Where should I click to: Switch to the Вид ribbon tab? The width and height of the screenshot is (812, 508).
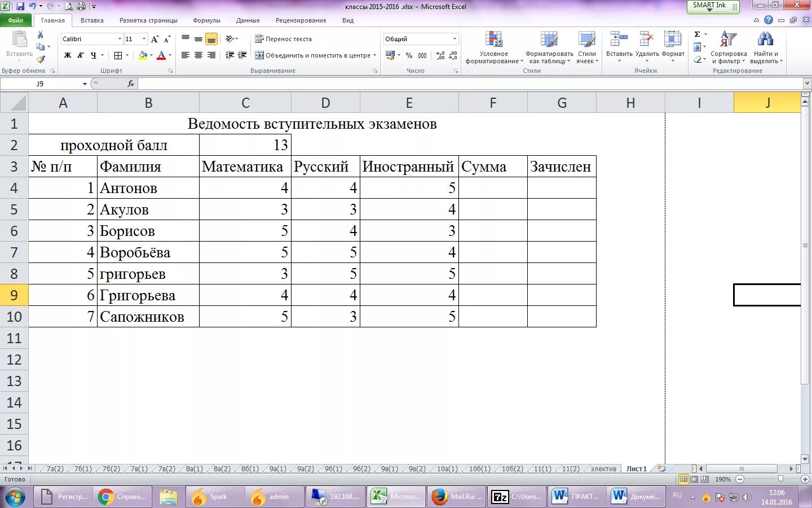point(348,20)
